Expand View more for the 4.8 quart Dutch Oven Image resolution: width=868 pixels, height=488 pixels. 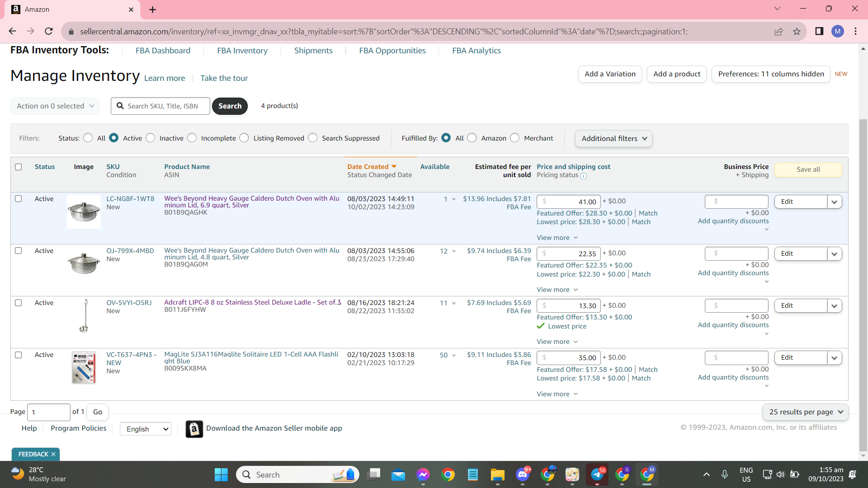pos(557,290)
